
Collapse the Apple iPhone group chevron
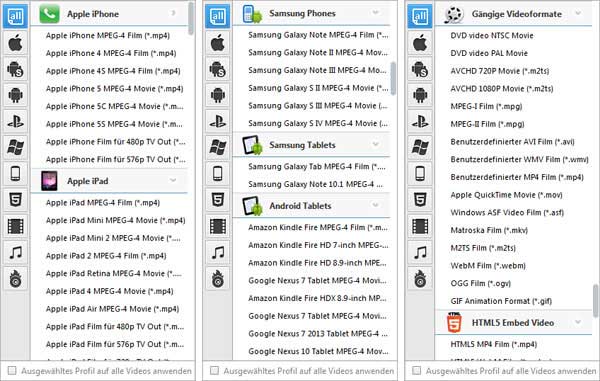[x=173, y=13]
